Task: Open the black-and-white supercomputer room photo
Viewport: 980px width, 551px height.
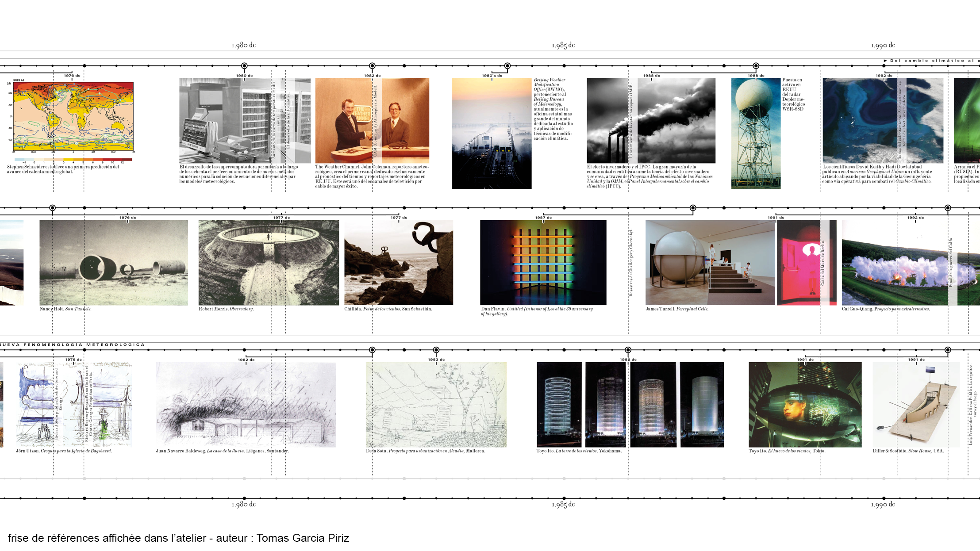Action: click(x=245, y=121)
